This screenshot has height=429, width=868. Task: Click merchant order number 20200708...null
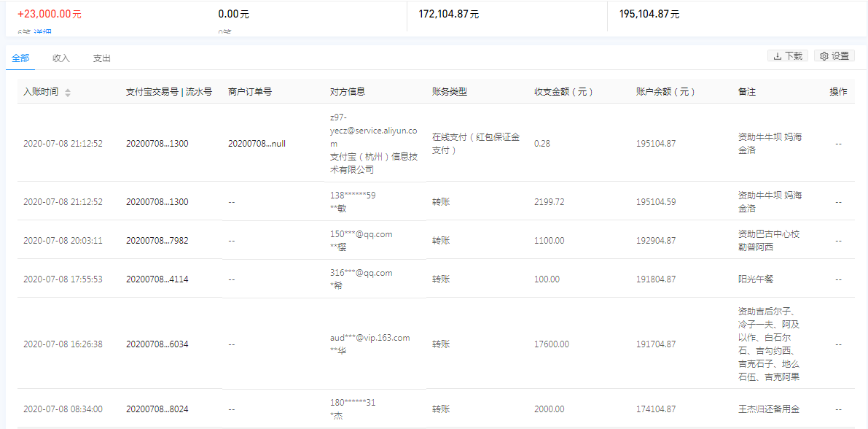pyautogui.click(x=257, y=144)
